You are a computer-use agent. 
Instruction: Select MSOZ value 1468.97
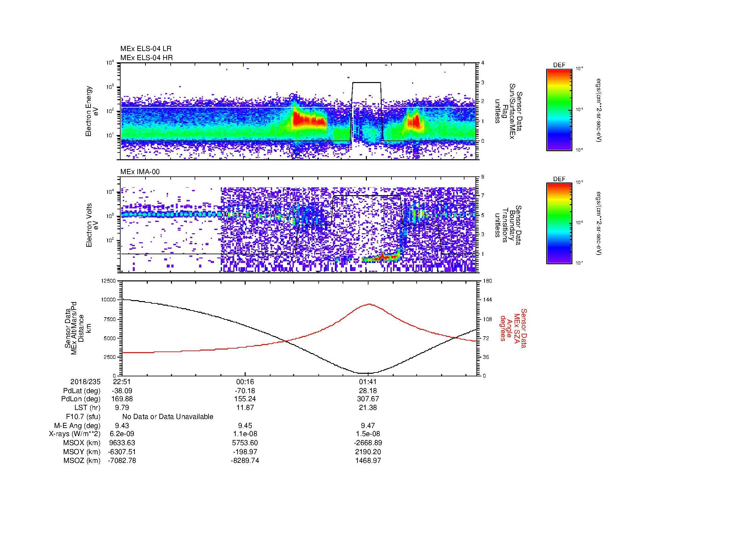368,461
